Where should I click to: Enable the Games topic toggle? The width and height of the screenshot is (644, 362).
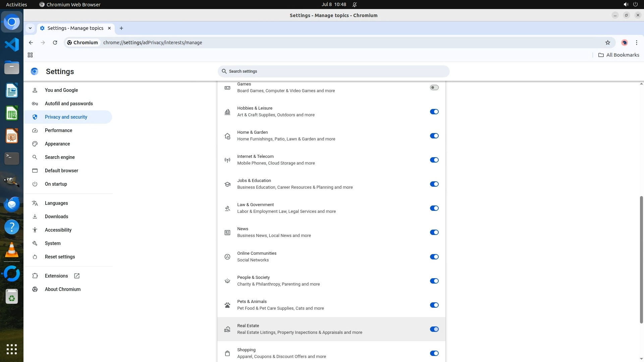(434, 87)
